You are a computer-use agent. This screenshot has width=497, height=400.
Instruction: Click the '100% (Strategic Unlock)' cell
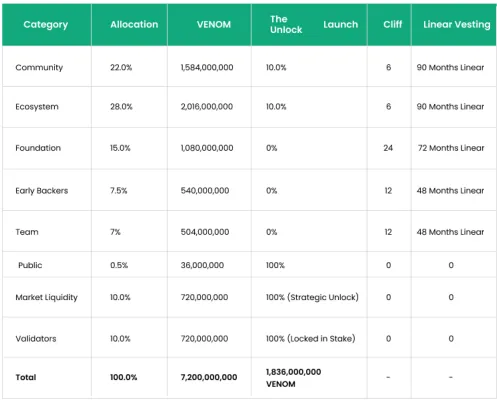point(312,297)
